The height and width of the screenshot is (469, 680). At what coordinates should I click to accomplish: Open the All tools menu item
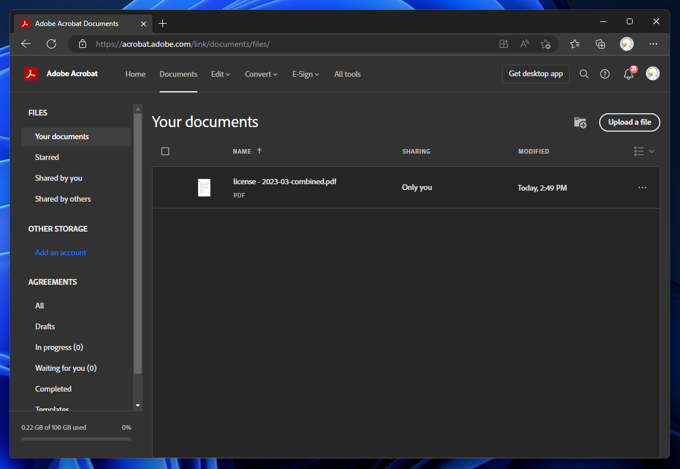coord(347,74)
